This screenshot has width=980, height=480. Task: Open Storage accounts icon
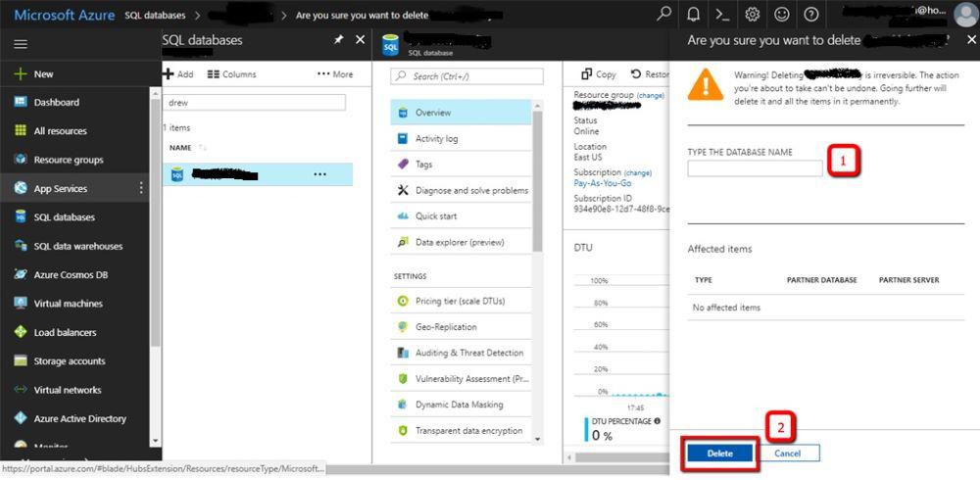21,360
